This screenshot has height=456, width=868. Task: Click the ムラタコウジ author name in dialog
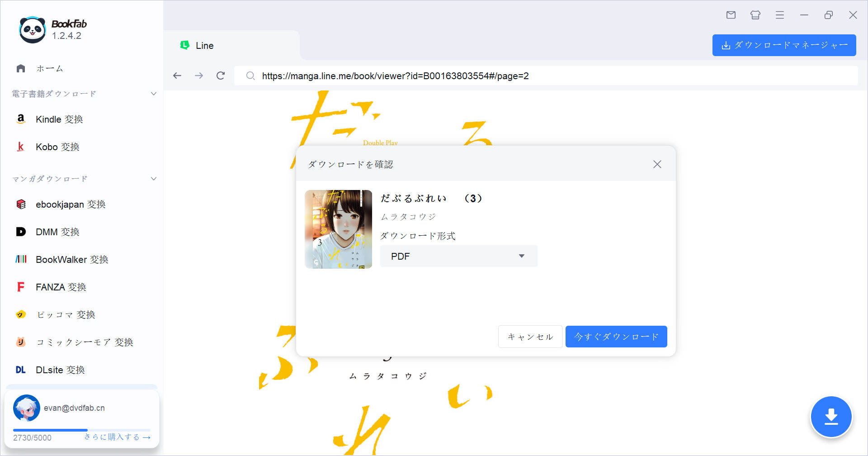pos(408,217)
